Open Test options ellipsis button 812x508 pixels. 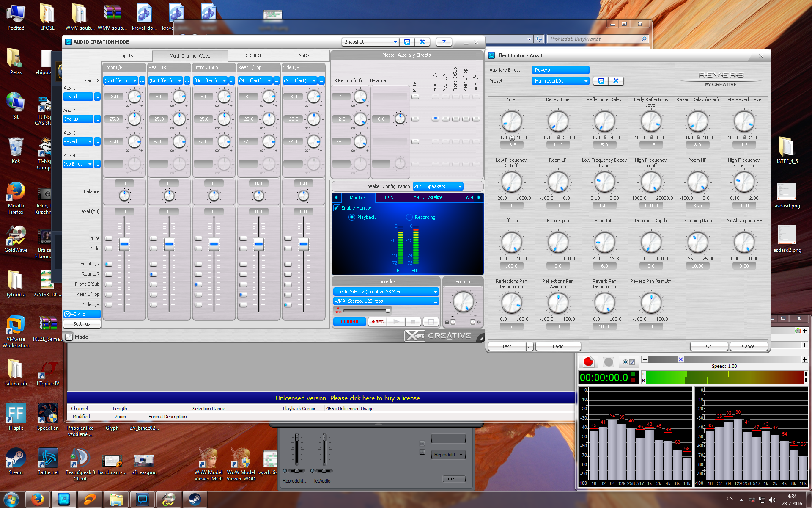[529, 346]
